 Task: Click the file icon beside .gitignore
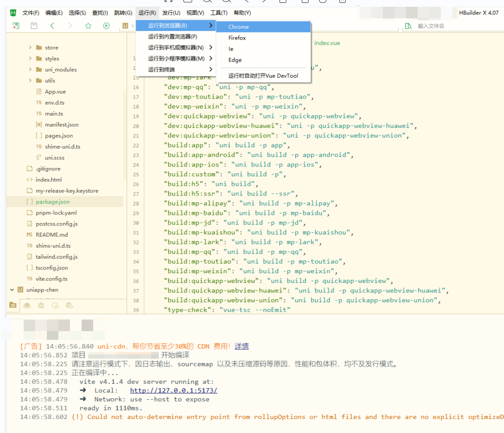29,168
